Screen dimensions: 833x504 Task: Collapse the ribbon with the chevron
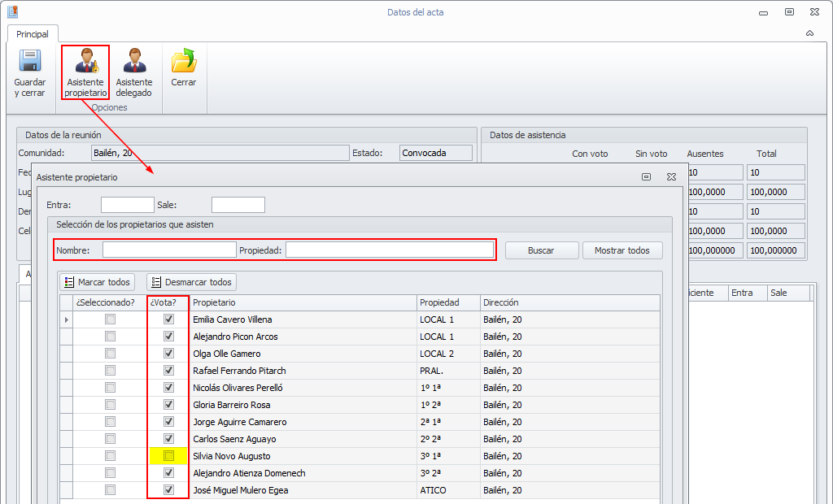click(x=809, y=33)
